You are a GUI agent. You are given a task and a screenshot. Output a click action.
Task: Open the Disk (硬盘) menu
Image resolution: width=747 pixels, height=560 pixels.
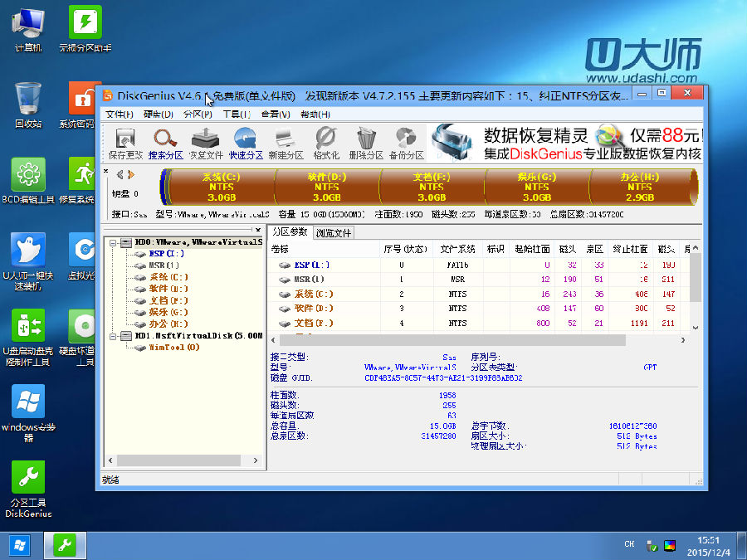point(159,114)
